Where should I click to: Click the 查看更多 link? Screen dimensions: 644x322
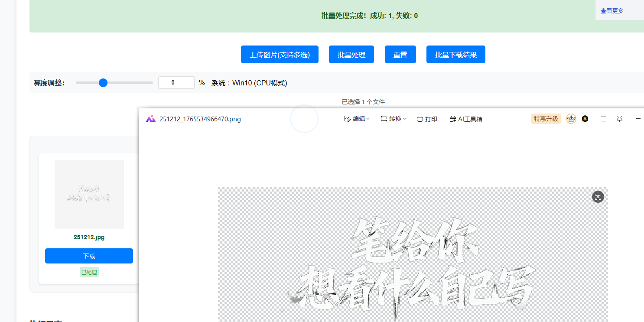point(612,11)
